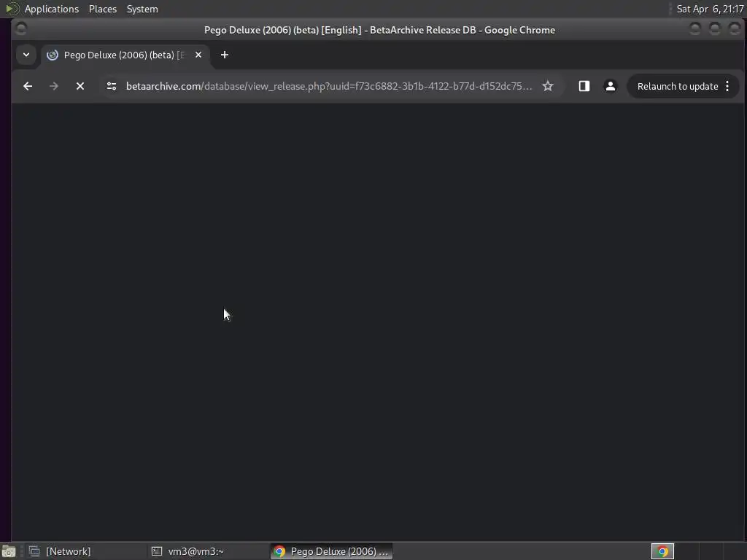Open the Applications menu
Image resolution: width=747 pixels, height=560 pixels.
(x=52, y=9)
